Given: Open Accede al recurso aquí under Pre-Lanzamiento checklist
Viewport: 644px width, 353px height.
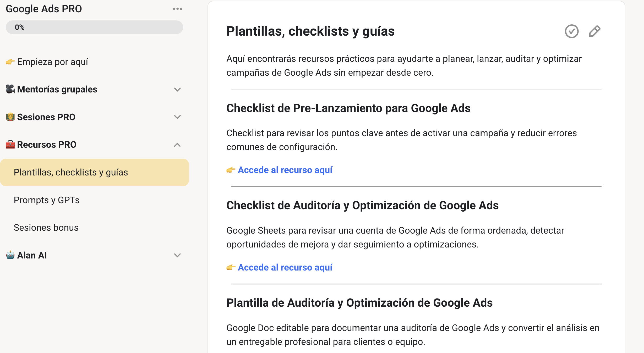Looking at the screenshot, I should 285,170.
